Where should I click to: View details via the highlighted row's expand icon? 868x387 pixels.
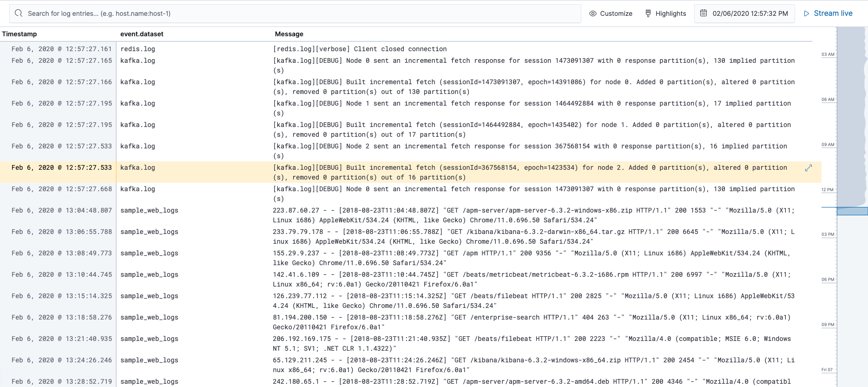click(x=809, y=168)
